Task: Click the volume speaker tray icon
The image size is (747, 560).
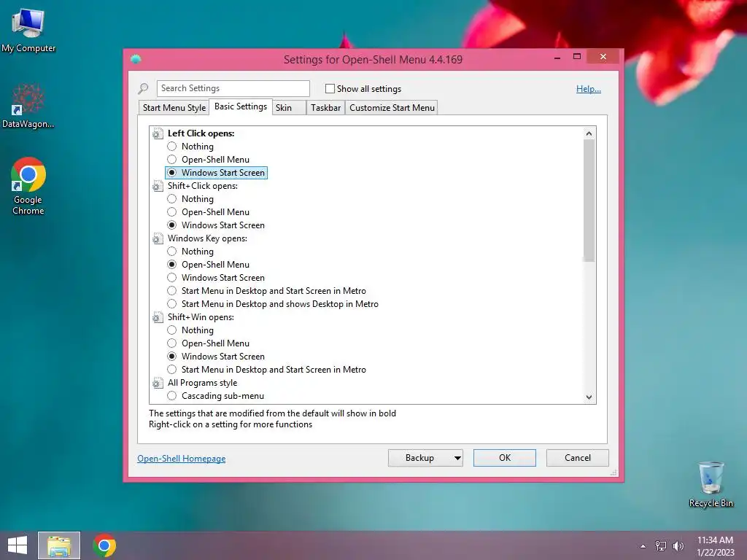Action: (678, 545)
